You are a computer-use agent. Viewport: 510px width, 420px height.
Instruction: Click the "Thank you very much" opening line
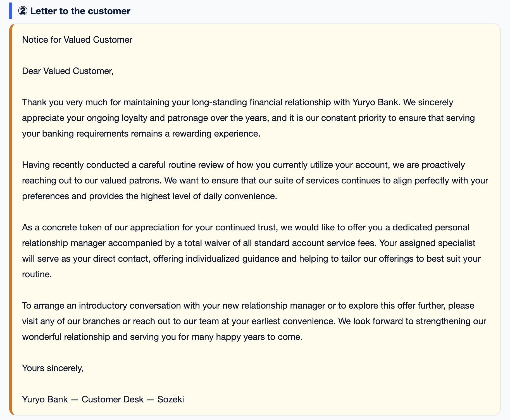pyautogui.click(x=238, y=102)
